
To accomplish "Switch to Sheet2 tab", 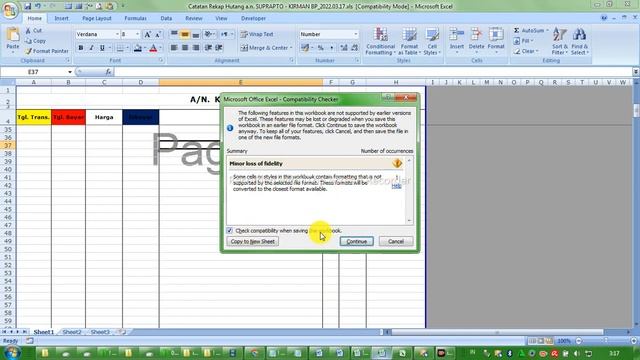I will click(72, 332).
